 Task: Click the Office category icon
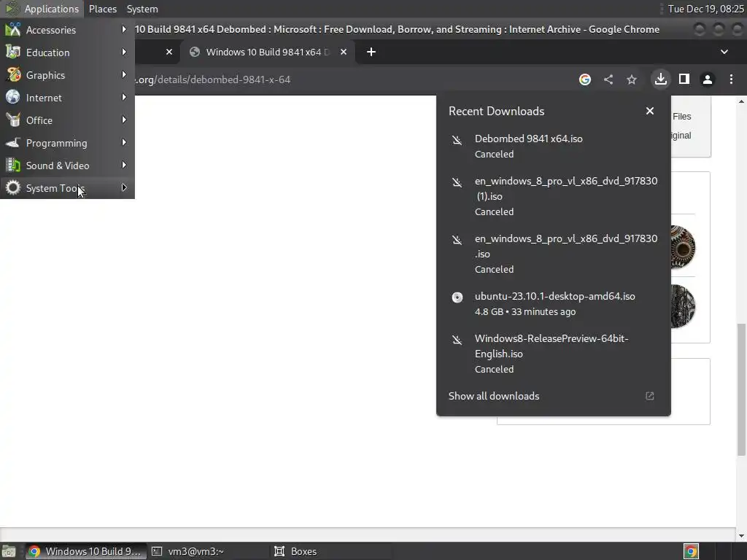(x=13, y=120)
